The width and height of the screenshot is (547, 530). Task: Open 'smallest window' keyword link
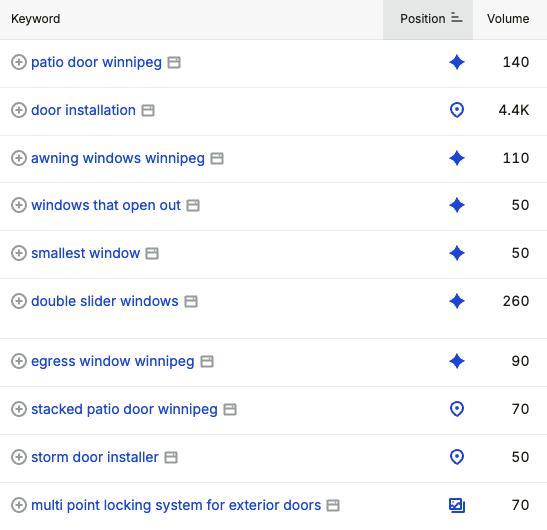coord(85,253)
